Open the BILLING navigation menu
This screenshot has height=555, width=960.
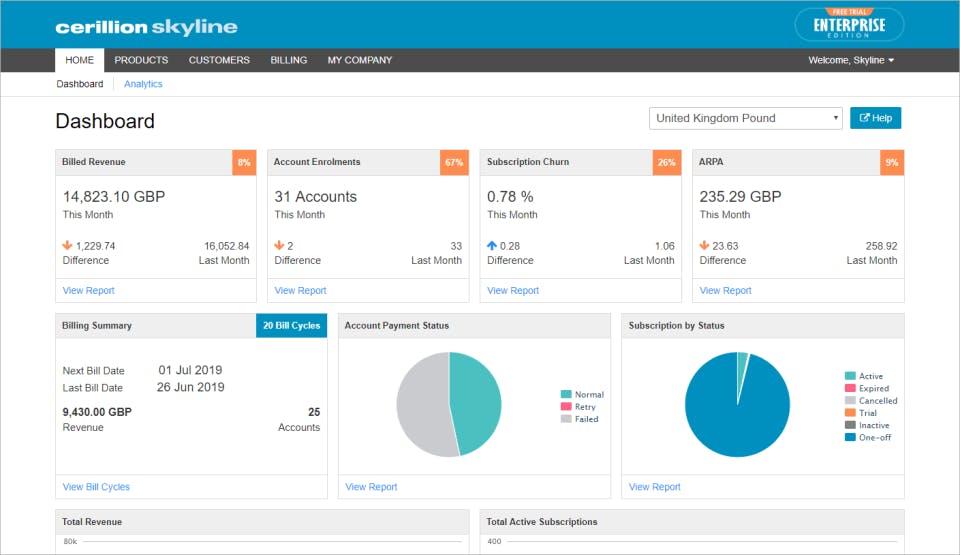tap(289, 60)
